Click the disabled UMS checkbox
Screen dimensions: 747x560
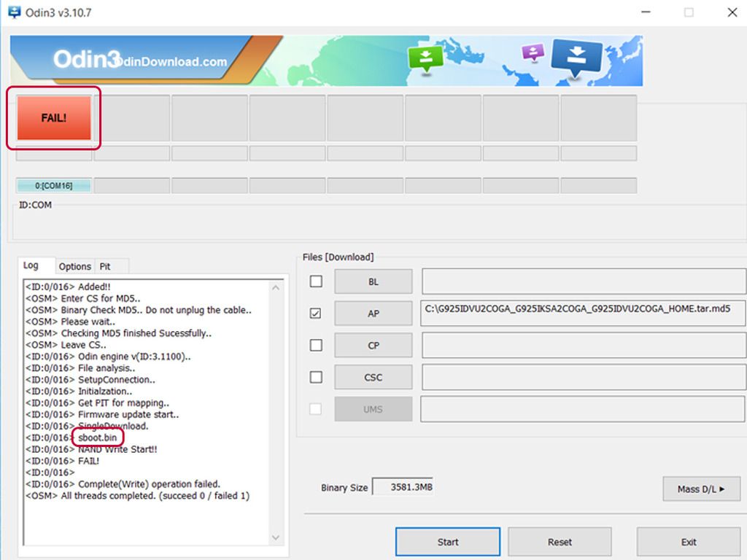315,409
